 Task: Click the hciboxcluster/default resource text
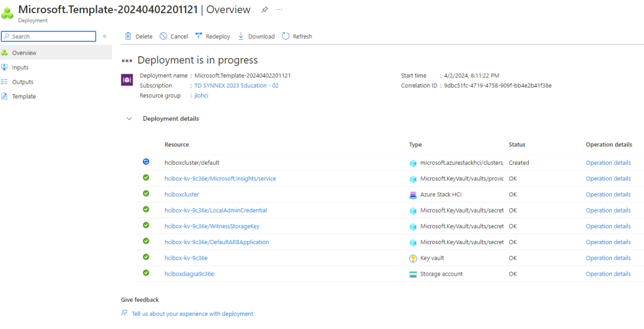192,163
